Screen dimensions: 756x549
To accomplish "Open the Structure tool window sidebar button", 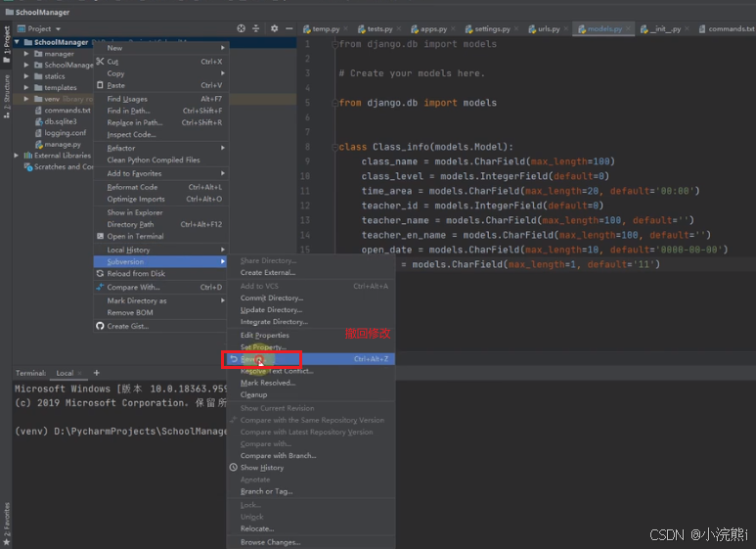I will point(6,96).
